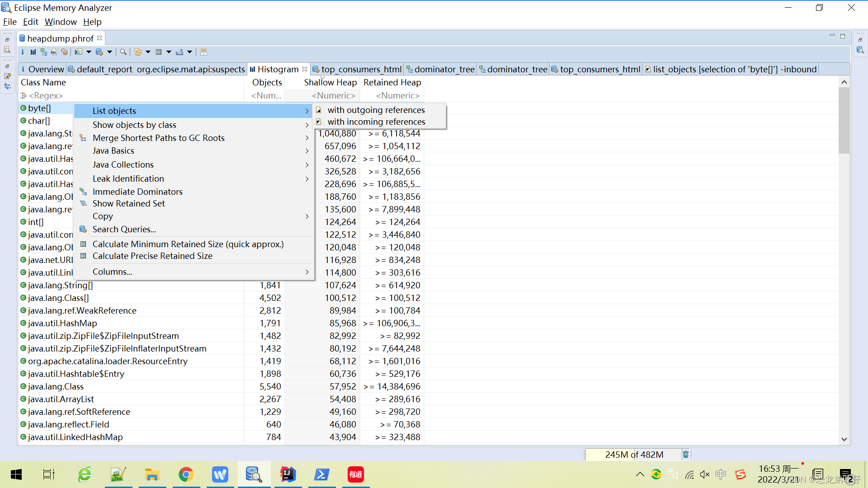Open the OQL query editor icon
This screenshot has width=868, height=488.
(x=54, y=52)
